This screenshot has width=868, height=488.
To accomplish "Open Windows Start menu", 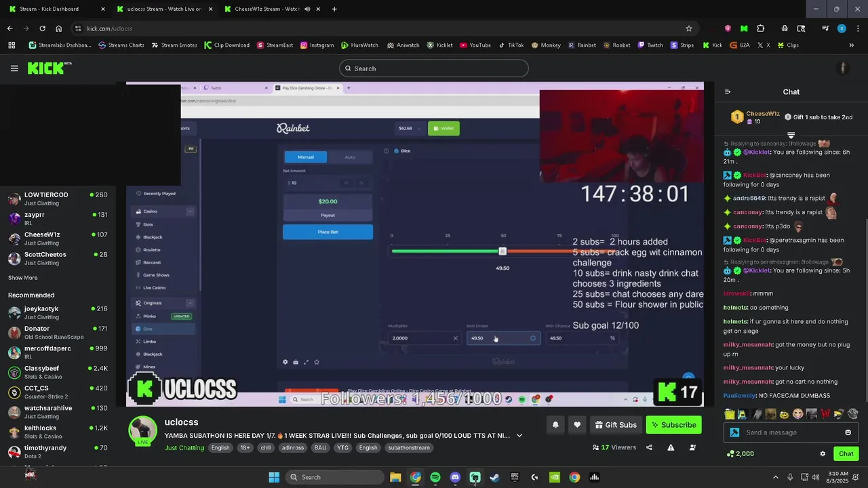I will (x=274, y=477).
